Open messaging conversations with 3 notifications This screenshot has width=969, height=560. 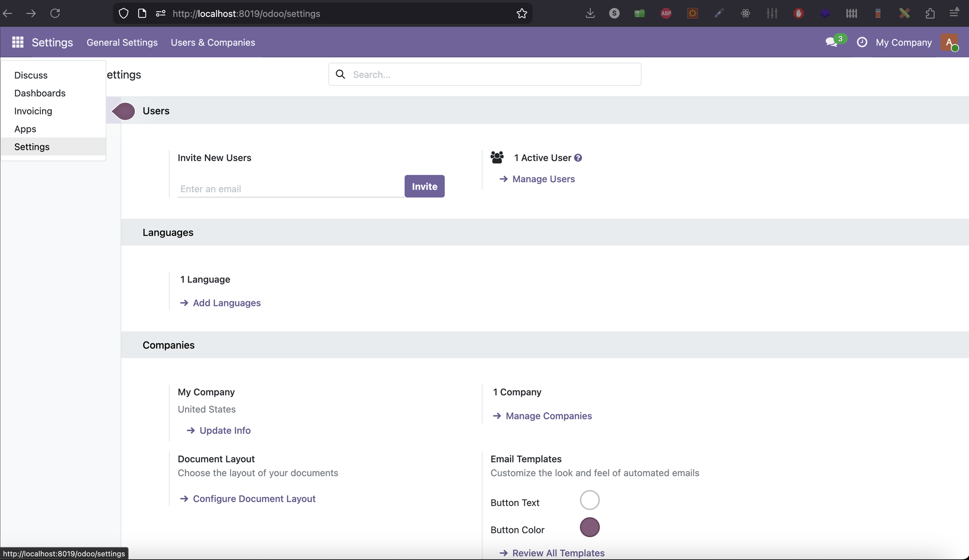click(832, 42)
